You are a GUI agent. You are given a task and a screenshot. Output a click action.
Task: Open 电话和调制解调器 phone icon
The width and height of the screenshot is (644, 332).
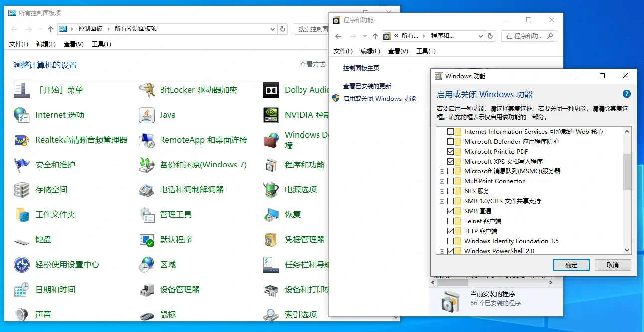coord(147,190)
